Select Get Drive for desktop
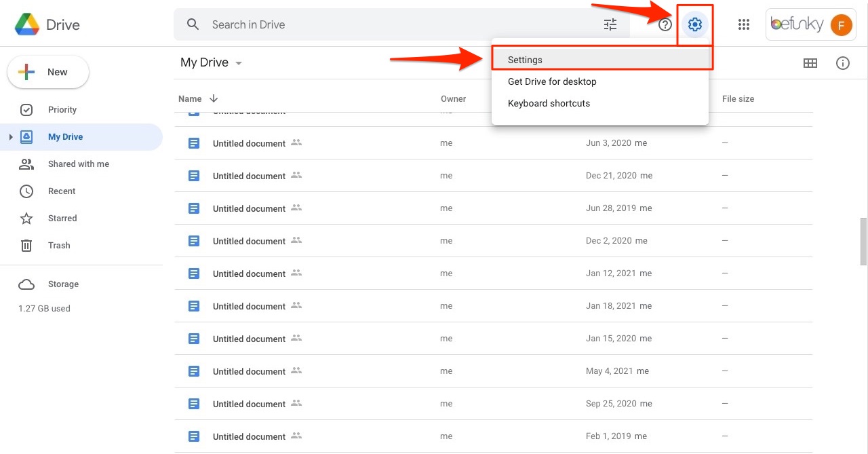This screenshot has height=454, width=868. coord(600,81)
